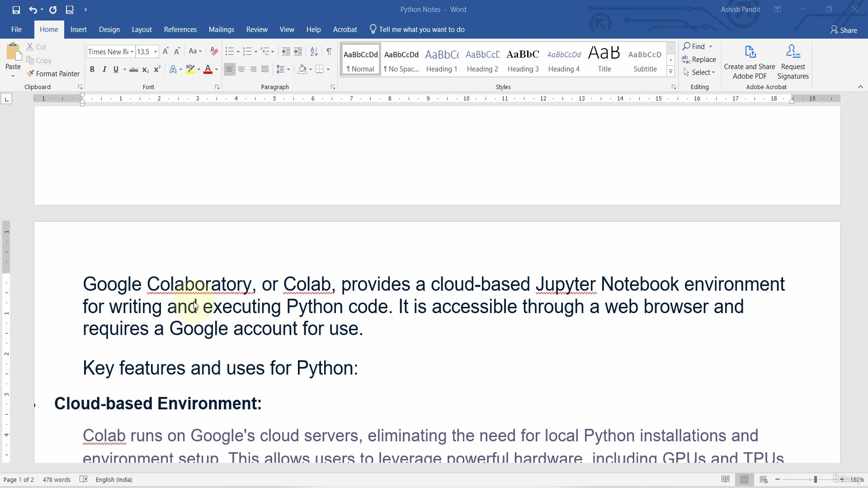Image resolution: width=868 pixels, height=488 pixels.
Task: Decrease paragraph indent
Action: 286,52
